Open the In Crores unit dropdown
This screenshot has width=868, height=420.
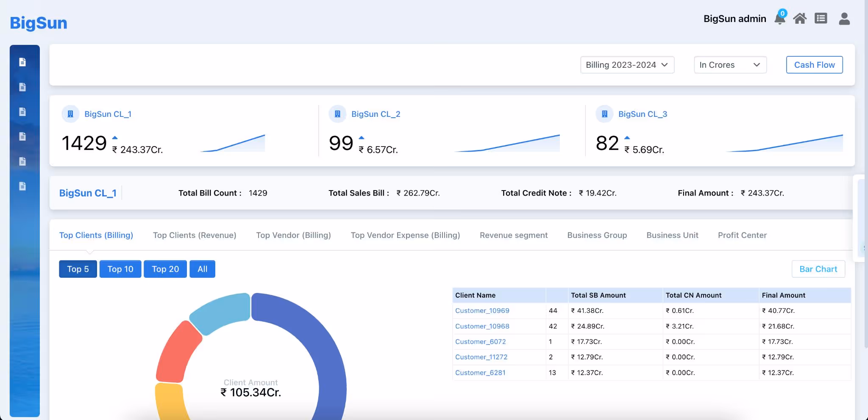pyautogui.click(x=730, y=65)
